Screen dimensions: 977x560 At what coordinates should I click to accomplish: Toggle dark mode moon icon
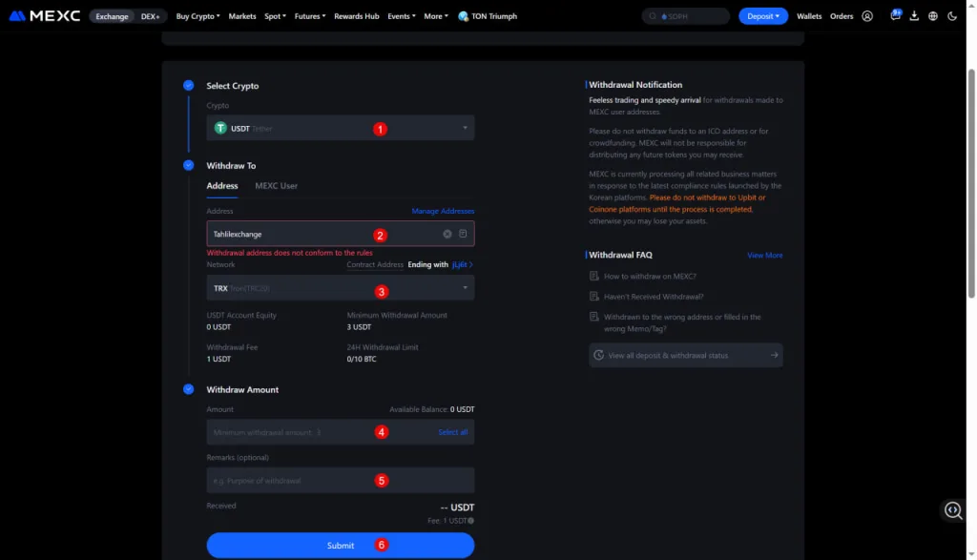pyautogui.click(x=952, y=16)
